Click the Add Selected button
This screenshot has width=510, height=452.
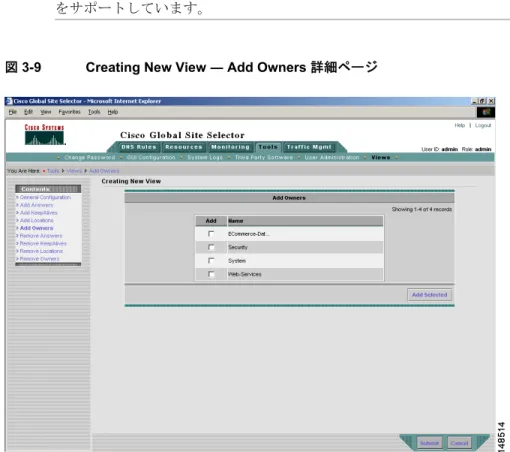429,295
